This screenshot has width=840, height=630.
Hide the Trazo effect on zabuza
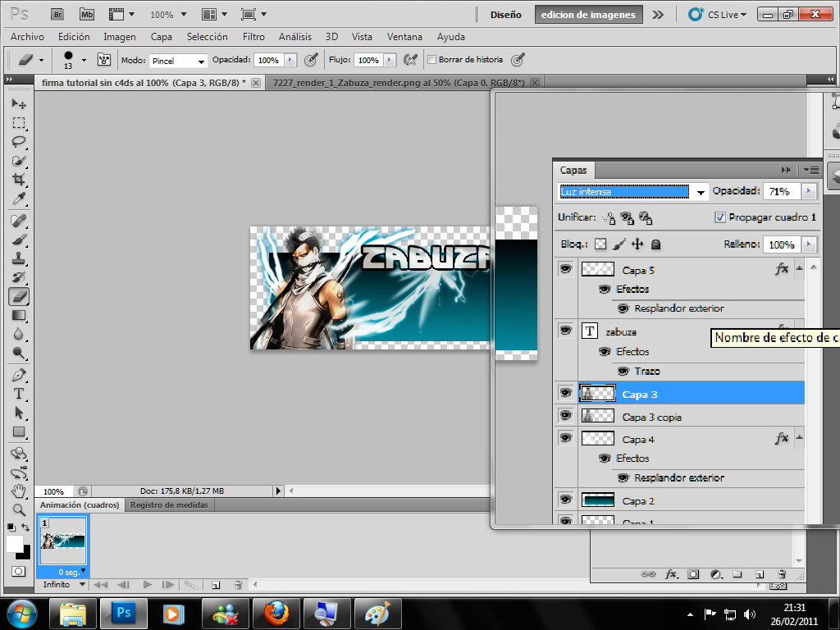623,371
